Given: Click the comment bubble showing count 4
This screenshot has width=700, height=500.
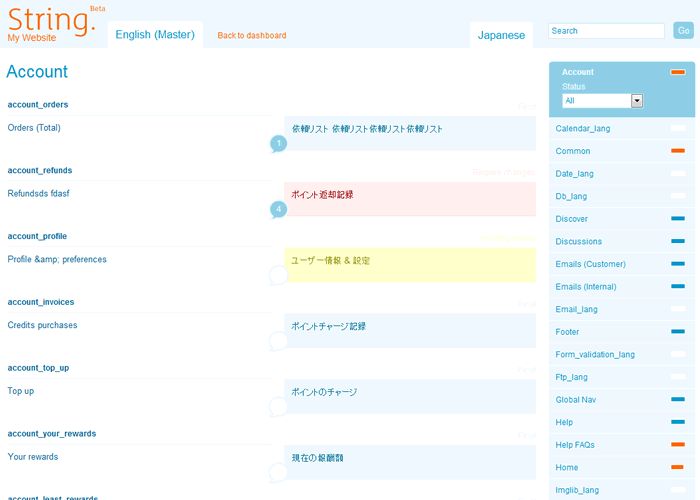Looking at the screenshot, I should pos(278,210).
